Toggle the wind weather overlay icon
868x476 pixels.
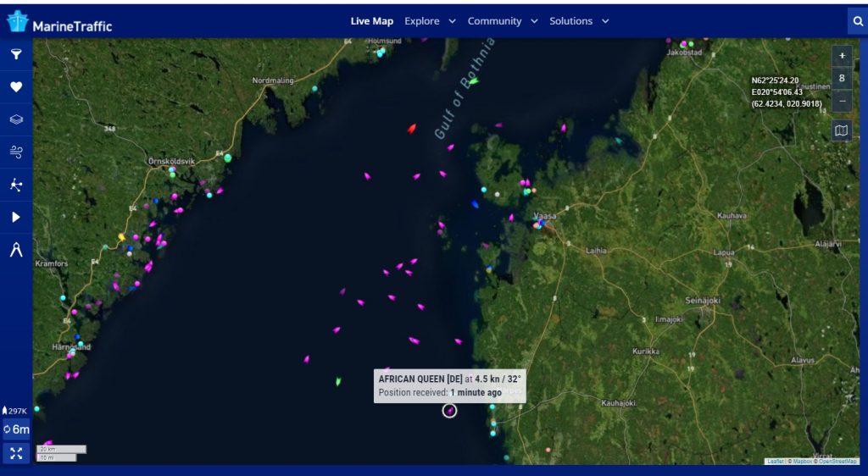click(x=16, y=152)
